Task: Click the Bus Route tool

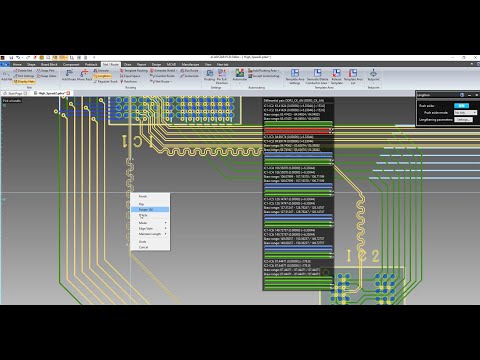Action: pyautogui.click(x=189, y=71)
